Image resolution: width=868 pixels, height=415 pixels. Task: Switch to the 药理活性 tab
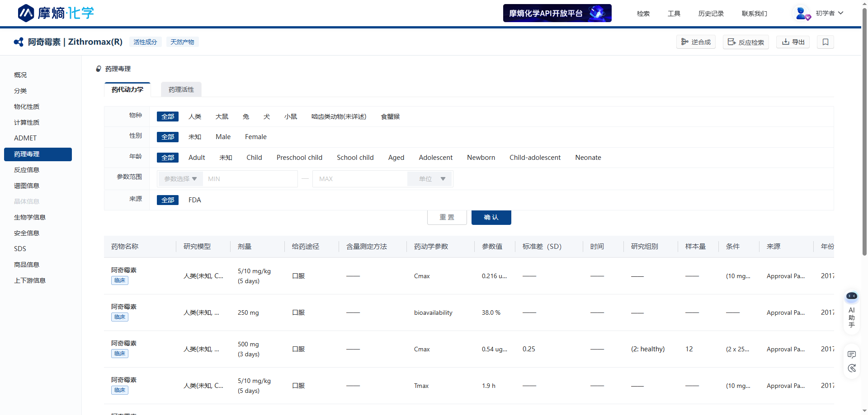pyautogui.click(x=181, y=89)
